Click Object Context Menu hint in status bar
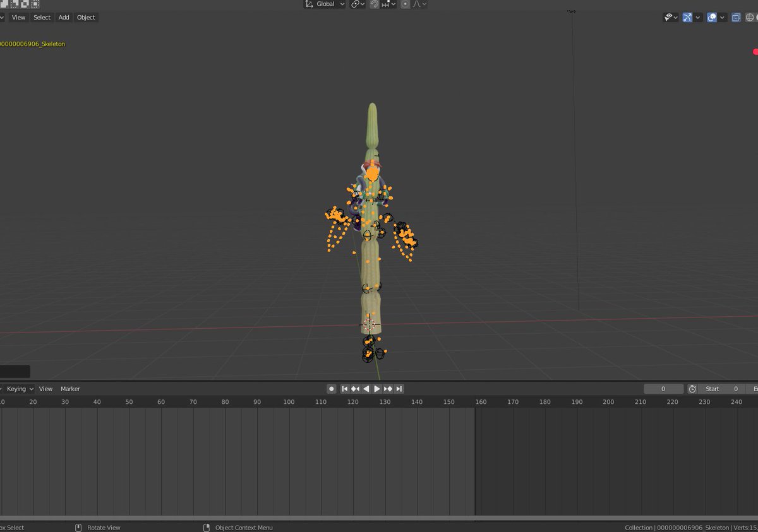The image size is (758, 532). 244,528
